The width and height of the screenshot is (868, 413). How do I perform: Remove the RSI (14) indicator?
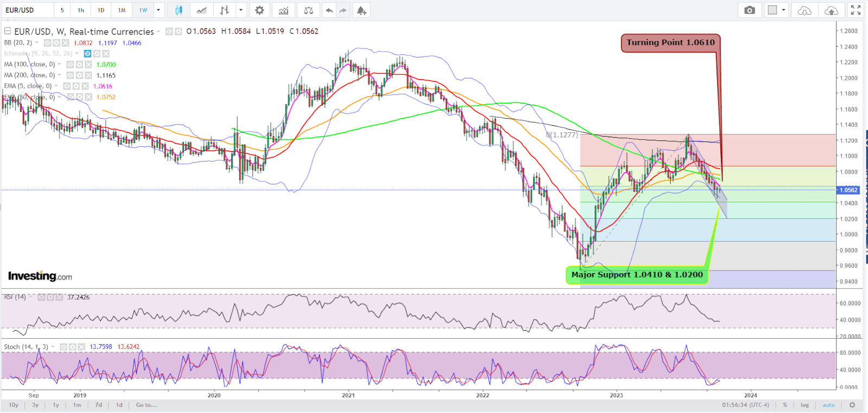click(59, 297)
